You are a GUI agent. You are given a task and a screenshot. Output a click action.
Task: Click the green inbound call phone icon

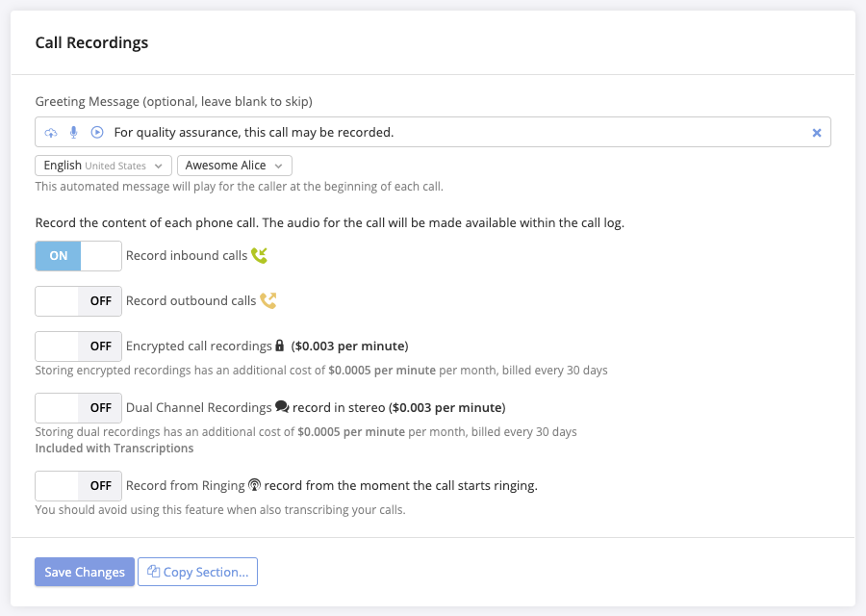(259, 256)
